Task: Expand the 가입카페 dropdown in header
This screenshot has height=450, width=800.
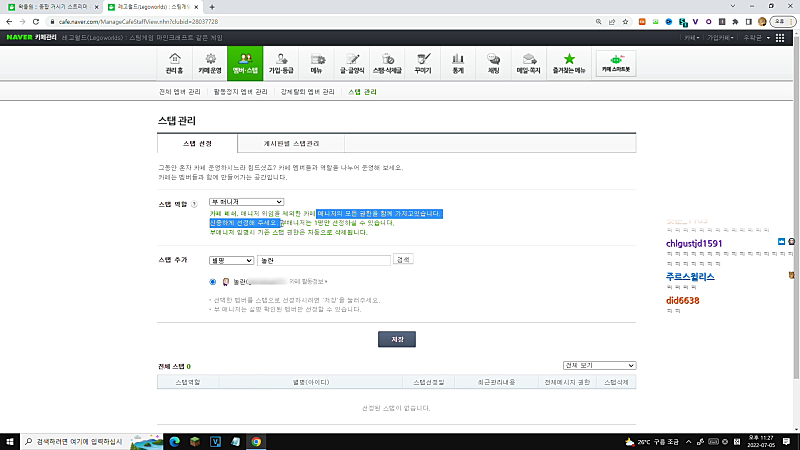Action: 720,38
